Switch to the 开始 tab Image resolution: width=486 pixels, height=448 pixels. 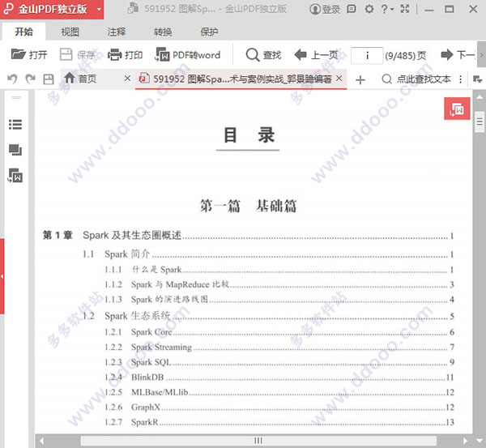click(x=23, y=32)
